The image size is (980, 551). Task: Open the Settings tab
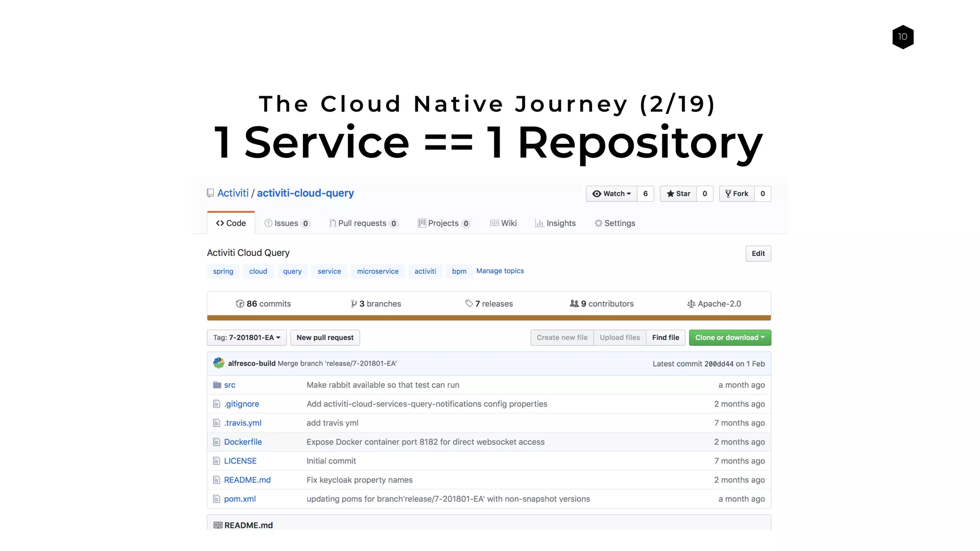[x=615, y=223]
